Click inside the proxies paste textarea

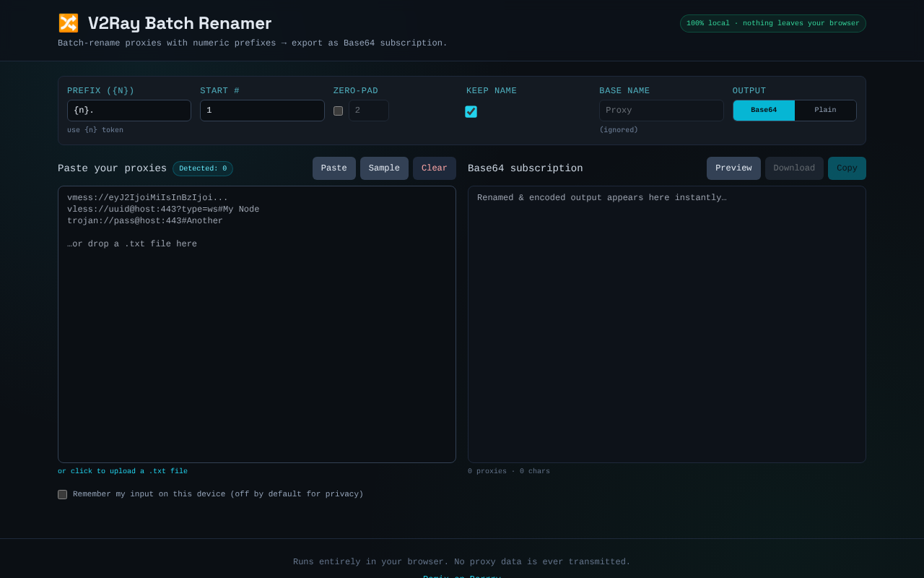[257, 324]
